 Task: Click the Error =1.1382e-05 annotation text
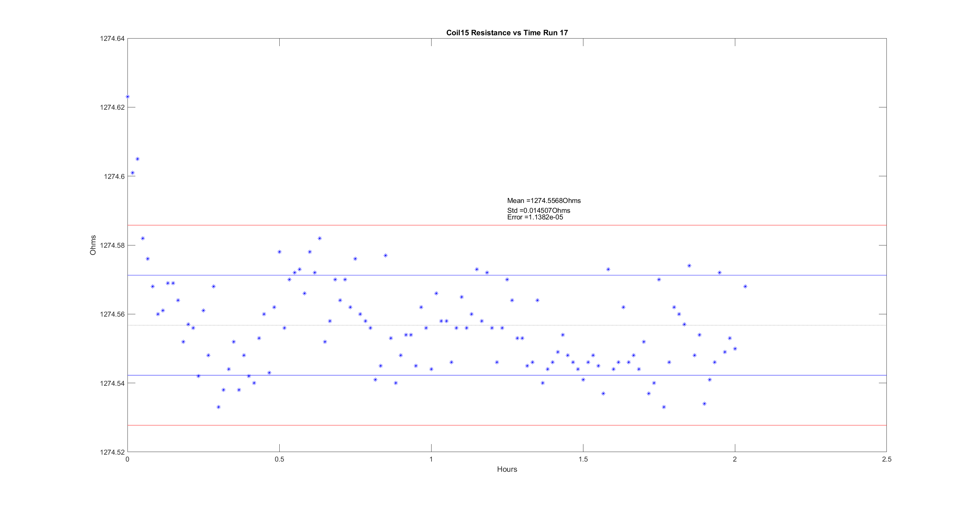point(535,217)
